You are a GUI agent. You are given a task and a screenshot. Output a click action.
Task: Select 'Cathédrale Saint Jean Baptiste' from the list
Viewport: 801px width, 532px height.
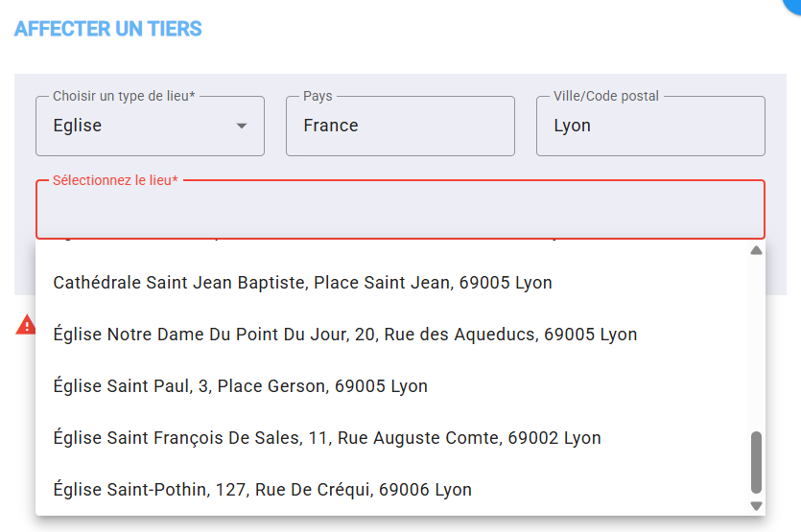[302, 283]
